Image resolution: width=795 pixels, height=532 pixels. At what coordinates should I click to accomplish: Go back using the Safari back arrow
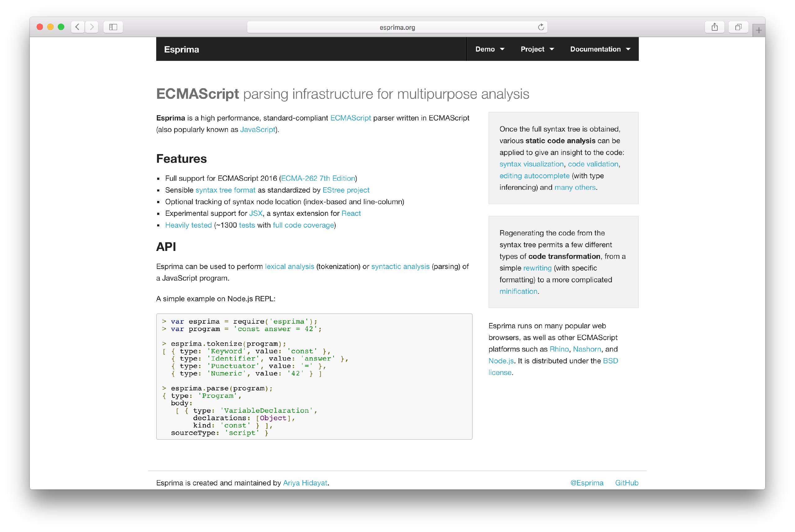pos(78,27)
